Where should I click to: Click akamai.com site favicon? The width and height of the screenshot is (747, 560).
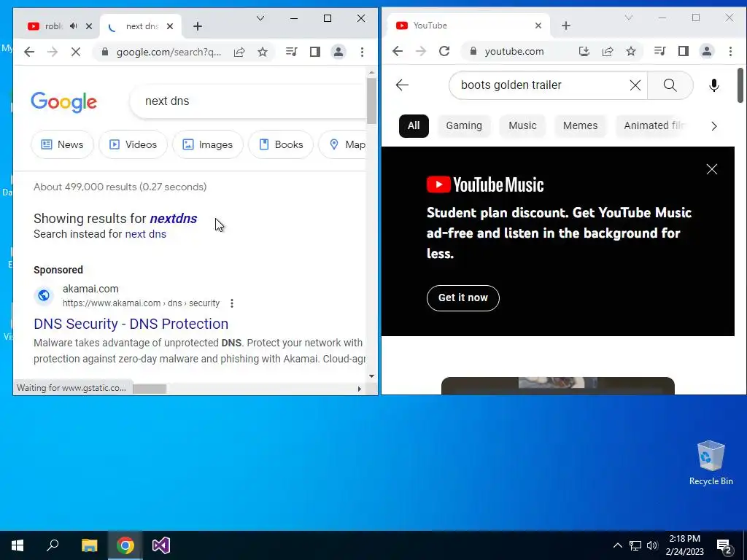pyautogui.click(x=43, y=296)
